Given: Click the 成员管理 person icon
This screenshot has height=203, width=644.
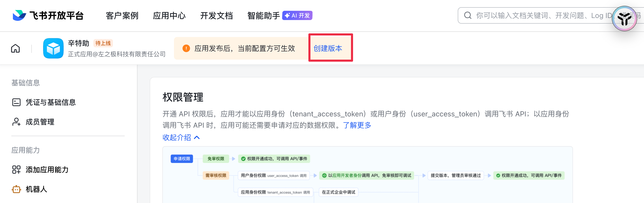Looking at the screenshot, I should point(16,122).
